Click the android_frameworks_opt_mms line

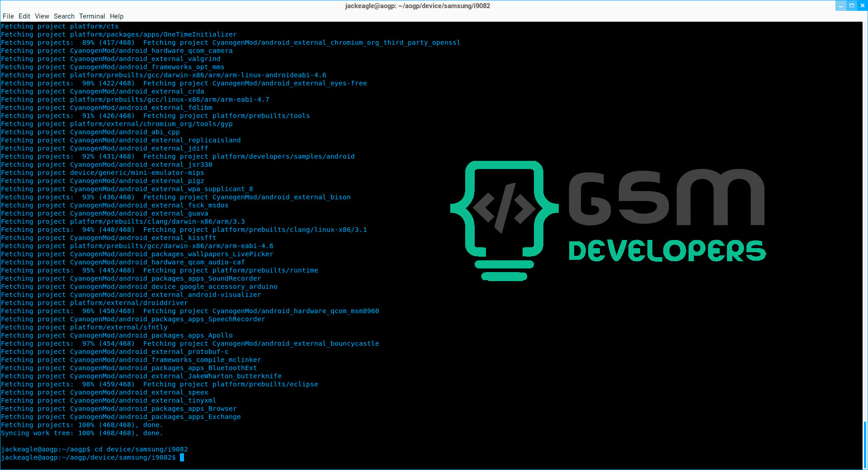coord(113,67)
